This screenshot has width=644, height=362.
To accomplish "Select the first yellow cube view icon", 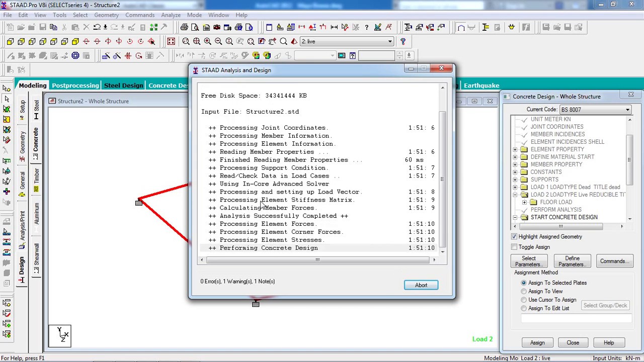I will [x=10, y=42].
